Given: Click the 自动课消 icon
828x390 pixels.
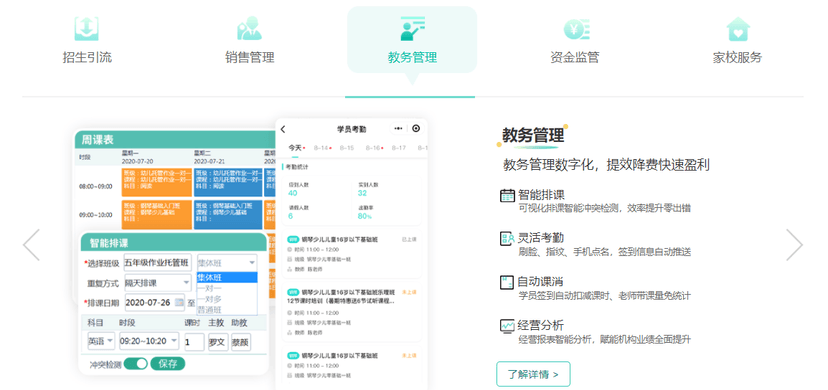Looking at the screenshot, I should tap(507, 282).
